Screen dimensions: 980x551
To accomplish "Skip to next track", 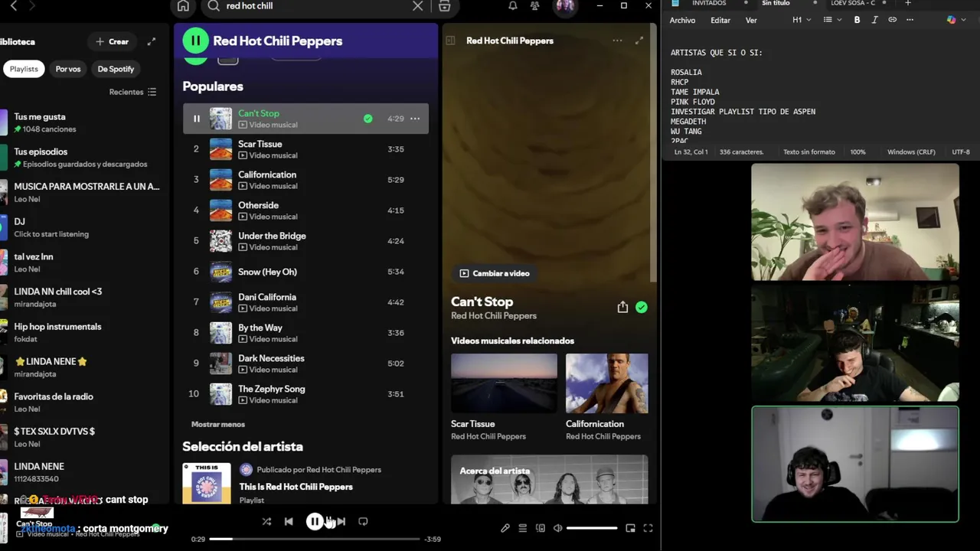I will coord(341,521).
